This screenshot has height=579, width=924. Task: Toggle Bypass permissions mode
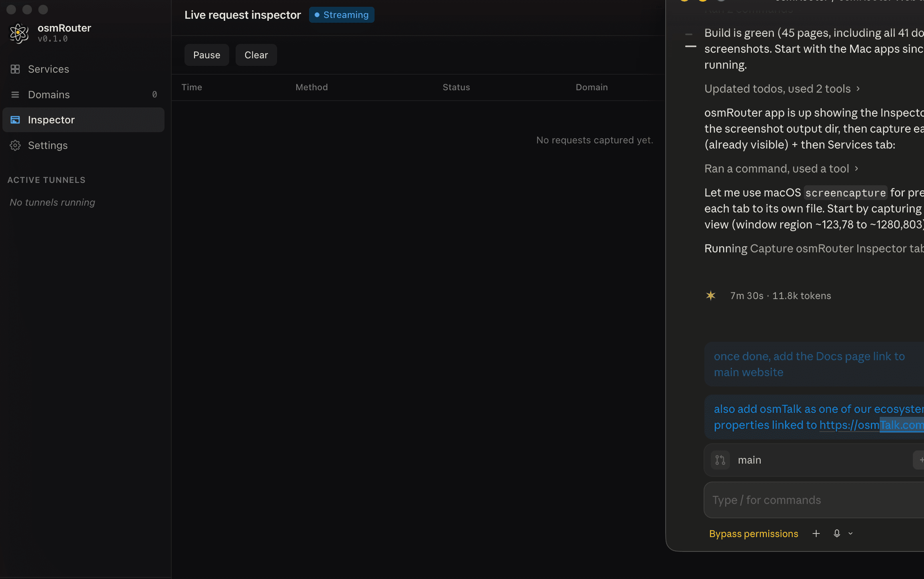753,533
